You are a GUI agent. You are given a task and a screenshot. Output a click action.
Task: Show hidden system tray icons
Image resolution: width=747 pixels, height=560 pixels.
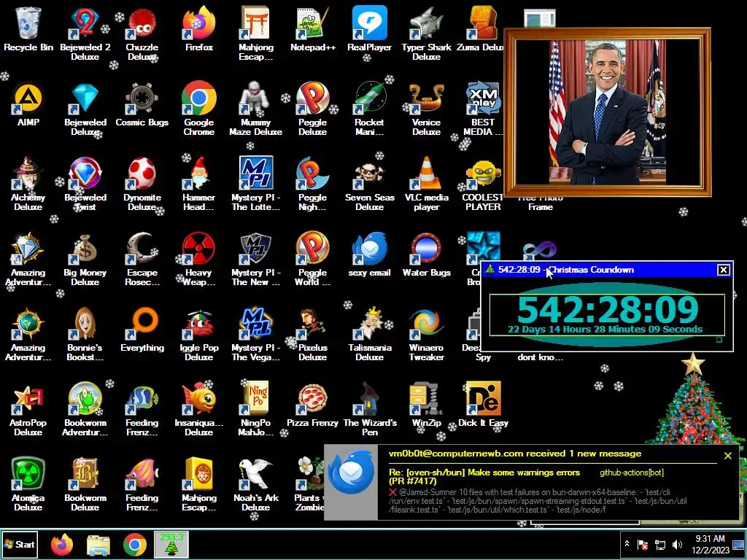point(627,544)
